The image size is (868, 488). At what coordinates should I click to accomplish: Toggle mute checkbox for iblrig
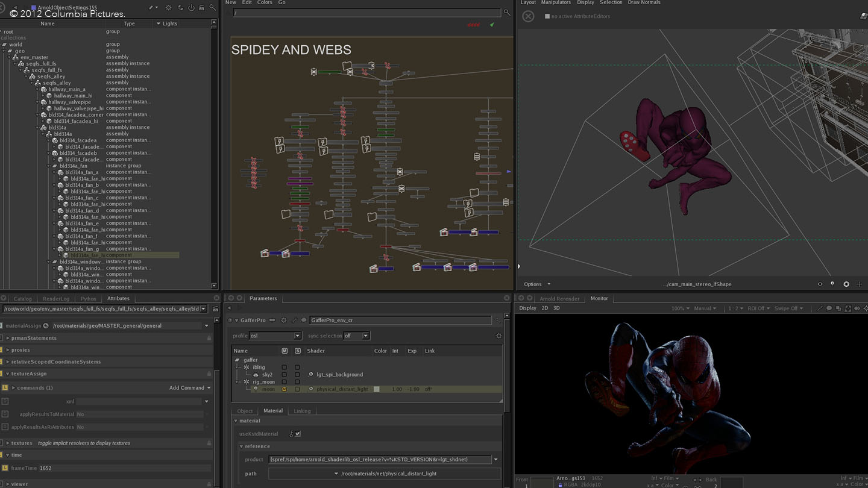(285, 367)
